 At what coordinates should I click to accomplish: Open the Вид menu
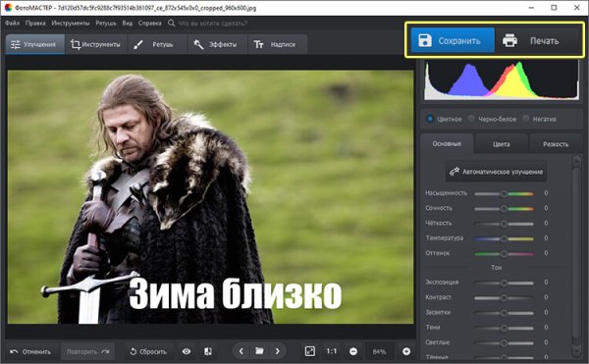(x=128, y=23)
